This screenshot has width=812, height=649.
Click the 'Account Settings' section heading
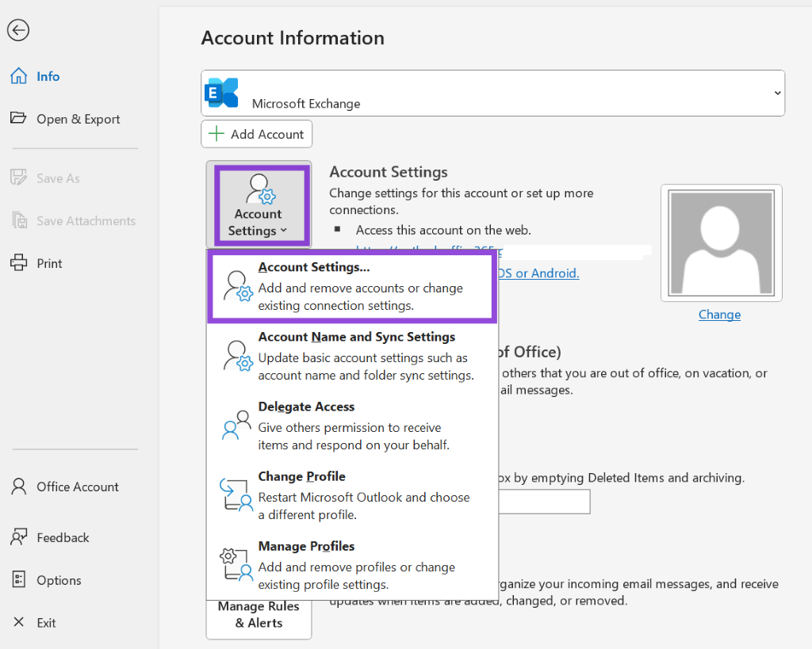389,172
